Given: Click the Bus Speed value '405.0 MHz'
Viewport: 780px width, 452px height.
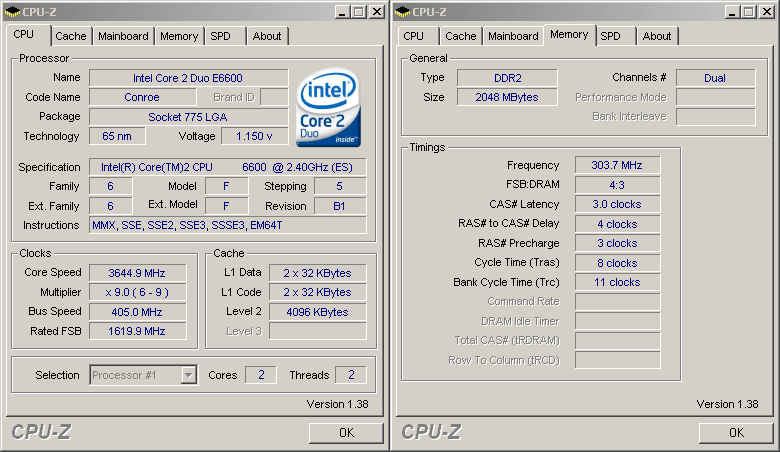Looking at the screenshot, I should tap(137, 312).
